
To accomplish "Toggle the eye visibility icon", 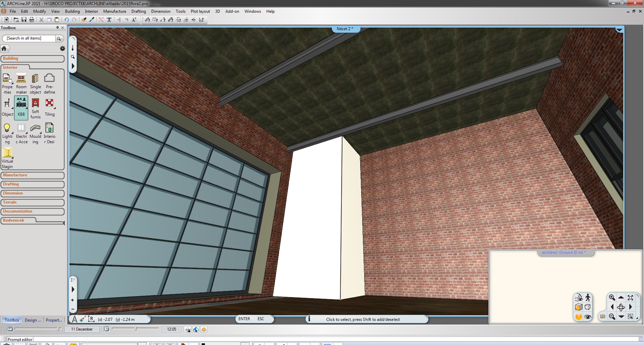I will 588,317.
